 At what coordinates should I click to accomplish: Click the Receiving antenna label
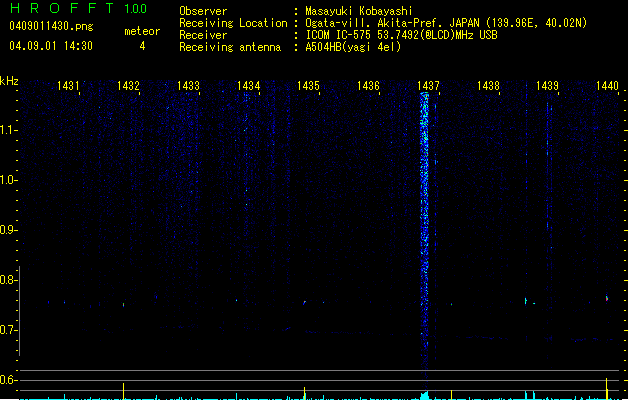pyautogui.click(x=230, y=47)
